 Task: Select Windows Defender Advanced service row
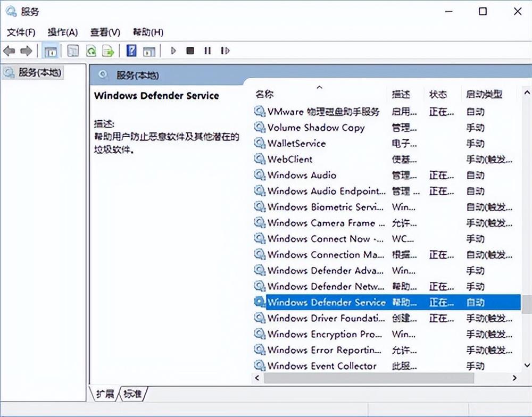387,270
